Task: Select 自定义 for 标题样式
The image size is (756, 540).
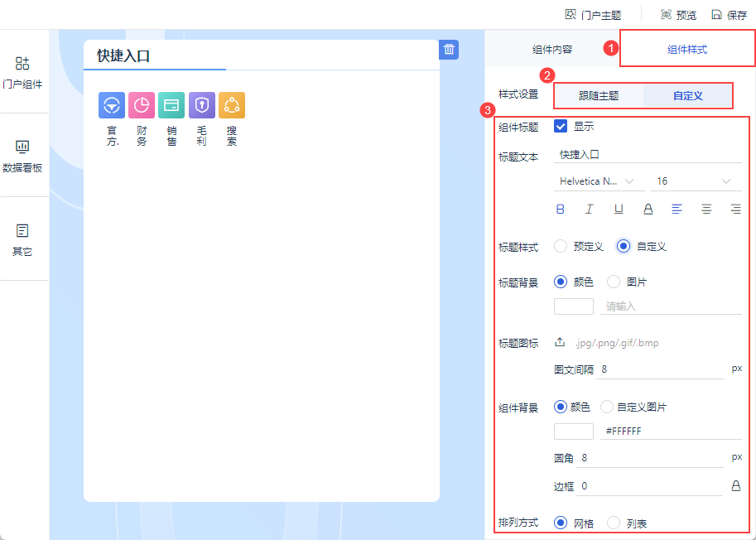Action: [624, 246]
